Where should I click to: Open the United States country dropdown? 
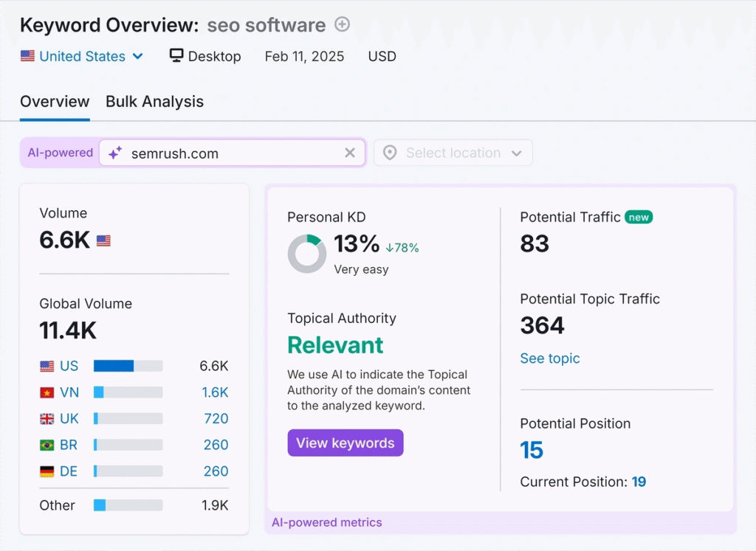tap(82, 56)
